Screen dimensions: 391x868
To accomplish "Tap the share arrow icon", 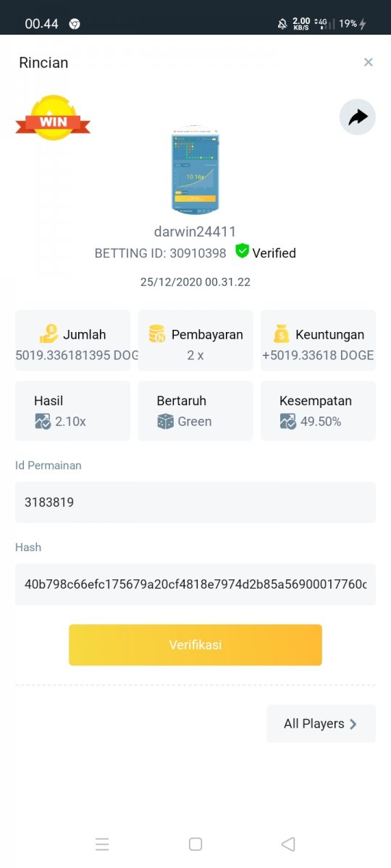I will pos(358,117).
